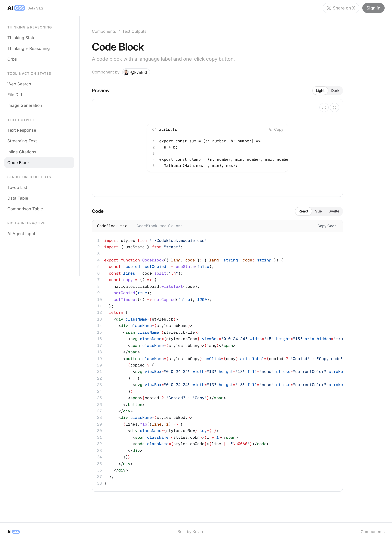
Task: Select the Vue framework option
Action: 318,211
